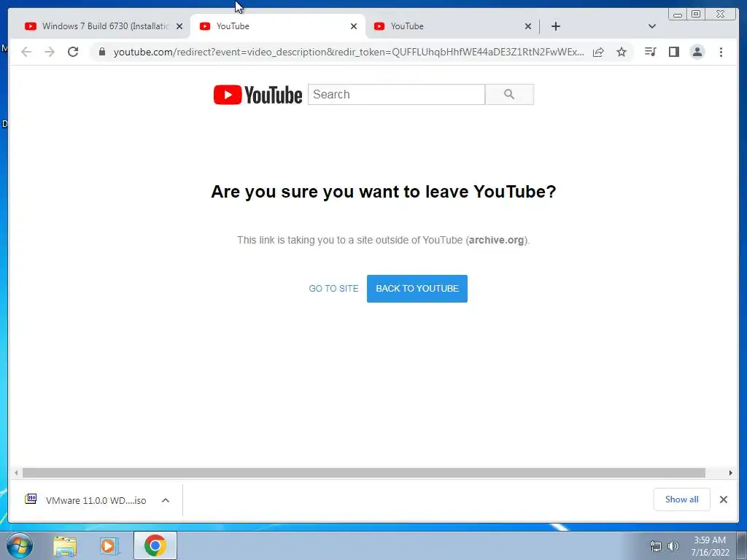Click the browser back arrow

[26, 52]
